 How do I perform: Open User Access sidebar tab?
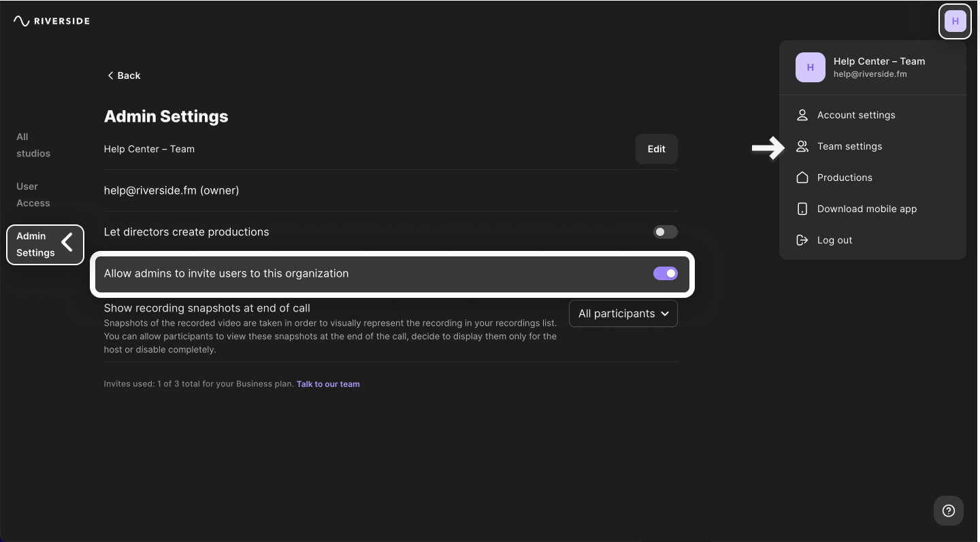(33, 194)
